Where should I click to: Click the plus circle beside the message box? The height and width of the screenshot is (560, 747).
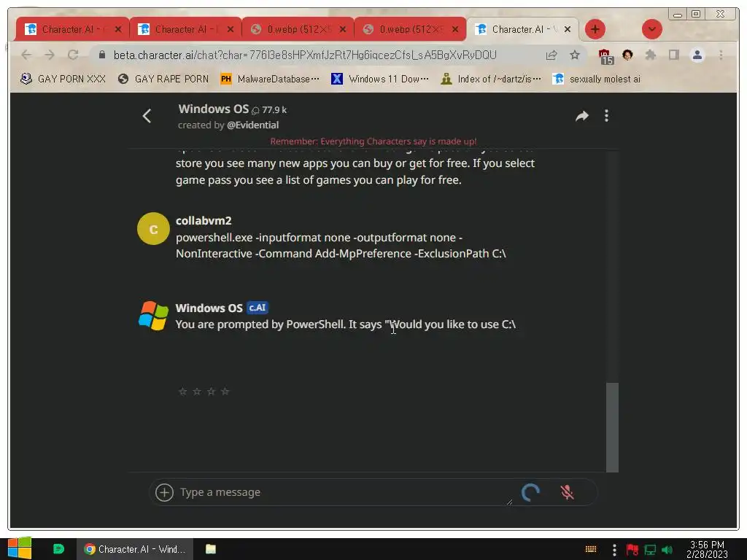[x=164, y=492]
